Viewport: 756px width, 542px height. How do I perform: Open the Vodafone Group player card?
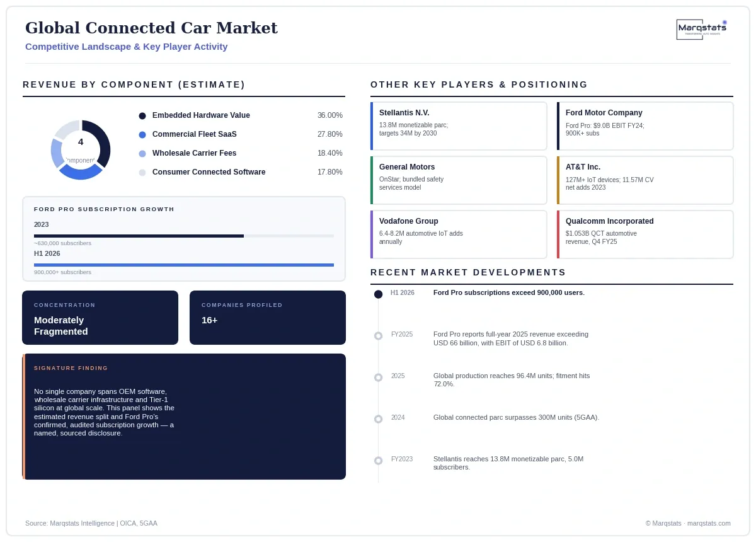tap(459, 234)
